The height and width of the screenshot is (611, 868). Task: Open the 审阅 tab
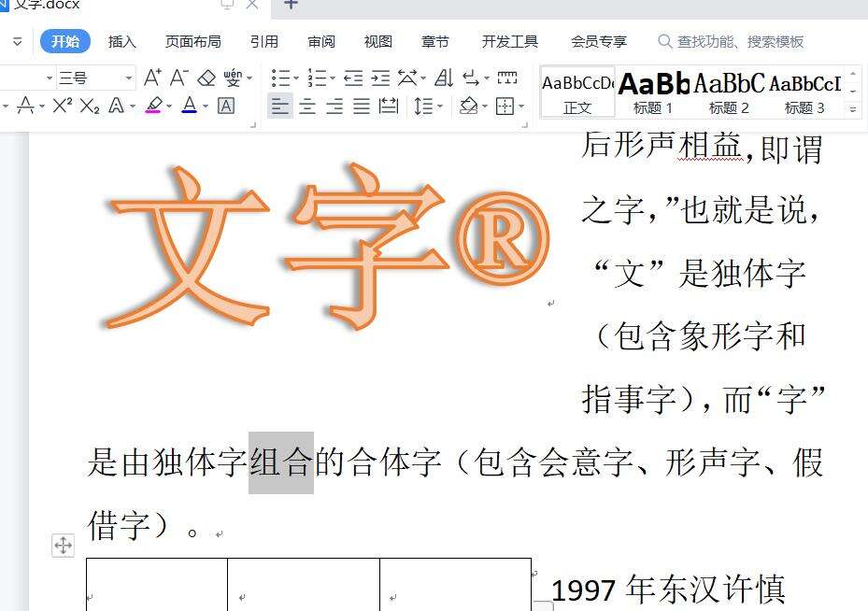click(x=321, y=41)
